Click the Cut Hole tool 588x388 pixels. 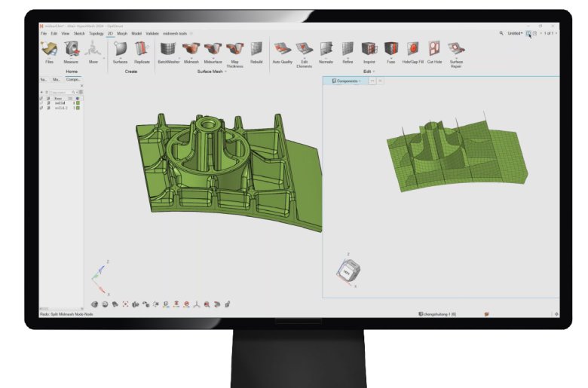pos(434,50)
